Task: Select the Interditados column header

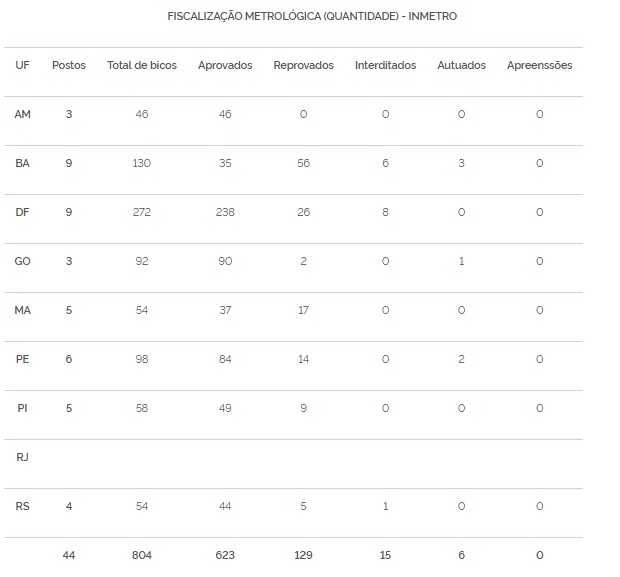Action: (386, 65)
